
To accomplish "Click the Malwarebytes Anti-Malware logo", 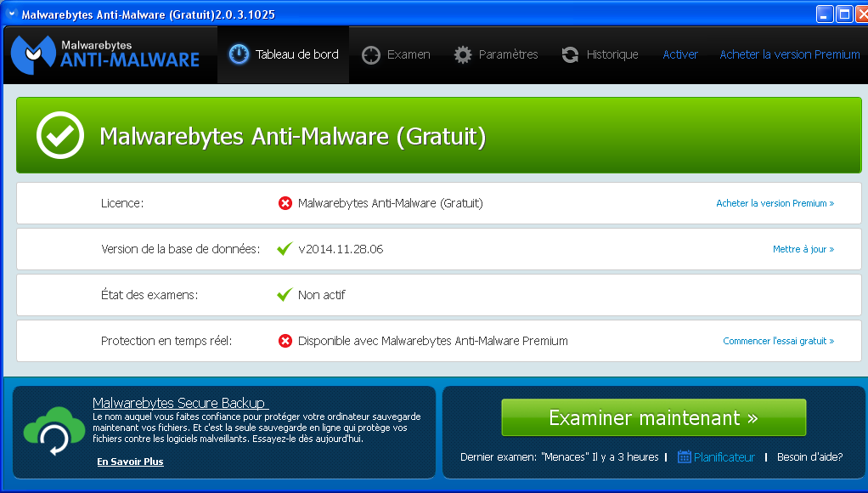I will coord(105,54).
